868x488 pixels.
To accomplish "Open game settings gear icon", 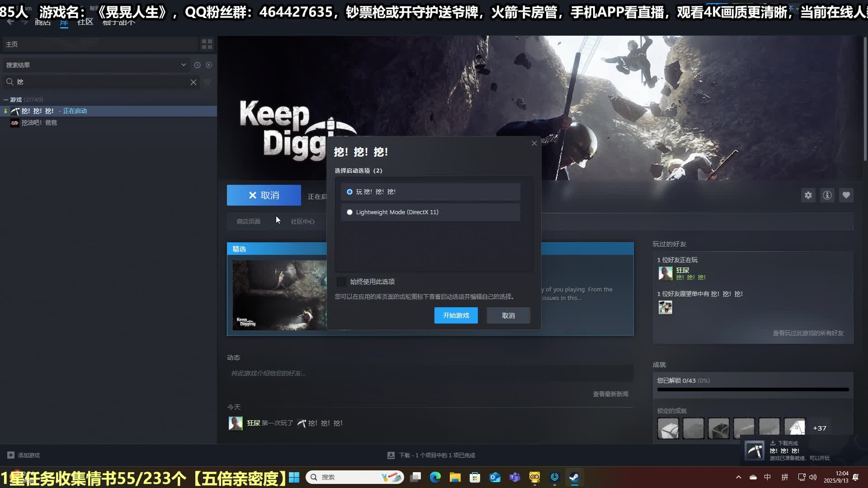I will click(808, 195).
